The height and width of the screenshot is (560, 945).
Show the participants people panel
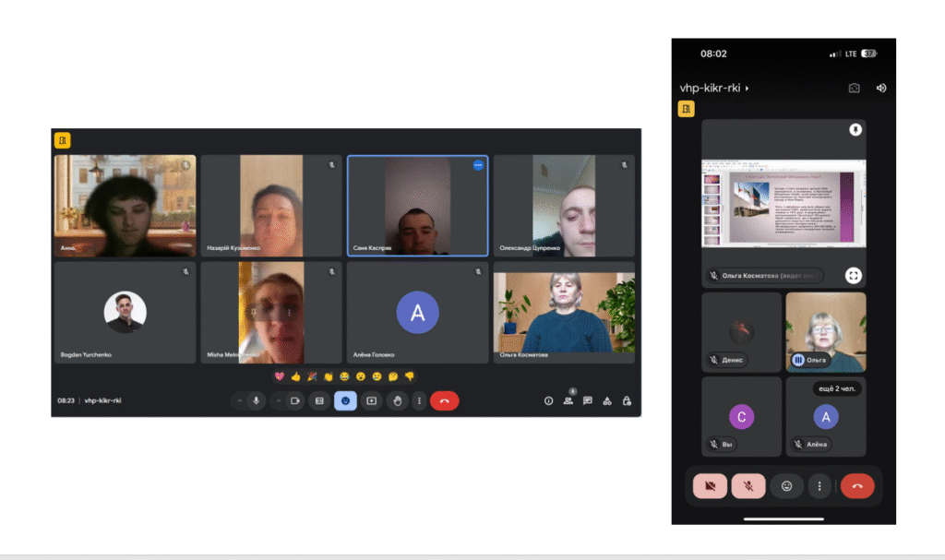568,400
